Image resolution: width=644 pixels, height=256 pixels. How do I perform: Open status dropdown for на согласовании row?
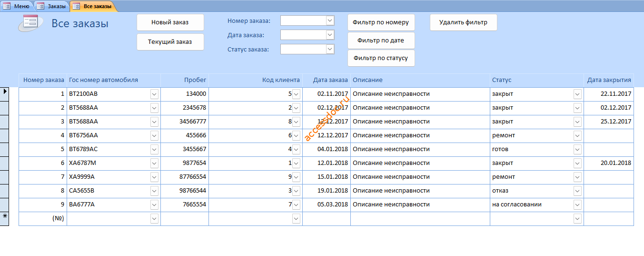pos(578,205)
